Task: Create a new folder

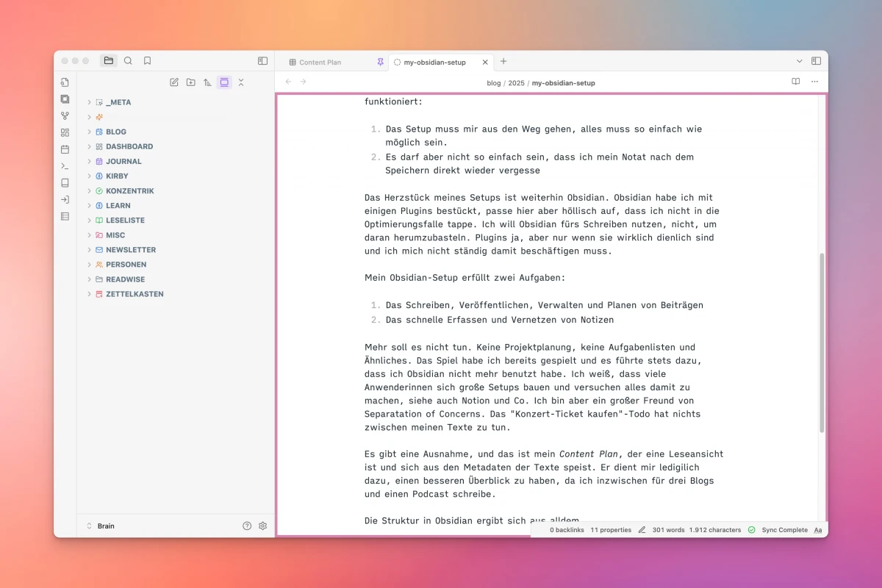Action: click(x=191, y=82)
